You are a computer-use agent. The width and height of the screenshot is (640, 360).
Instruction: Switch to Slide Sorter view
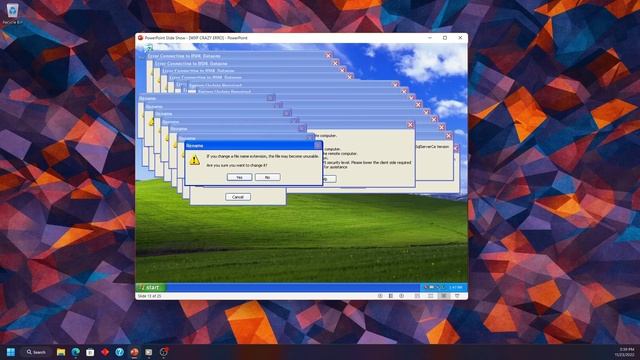click(x=430, y=296)
